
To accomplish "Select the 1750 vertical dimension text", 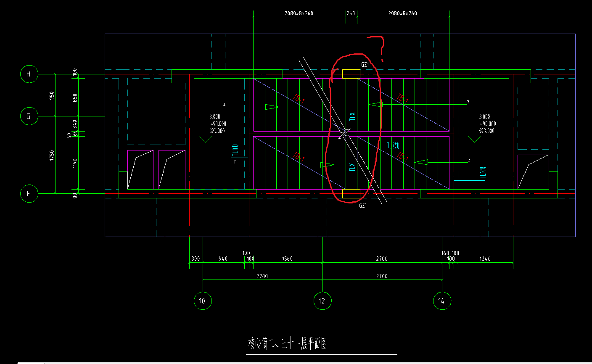I will pos(52,155).
